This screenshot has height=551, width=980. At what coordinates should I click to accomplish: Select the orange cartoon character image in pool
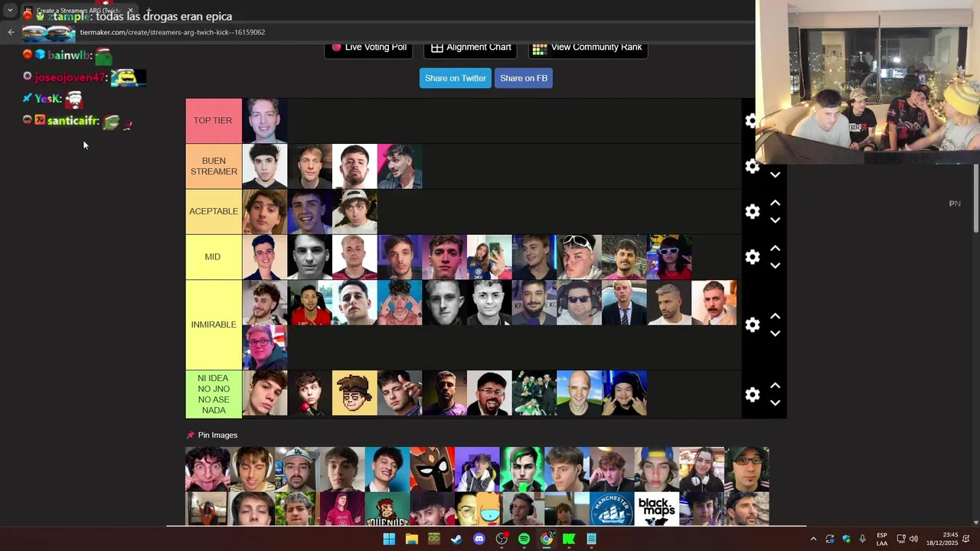(x=476, y=509)
